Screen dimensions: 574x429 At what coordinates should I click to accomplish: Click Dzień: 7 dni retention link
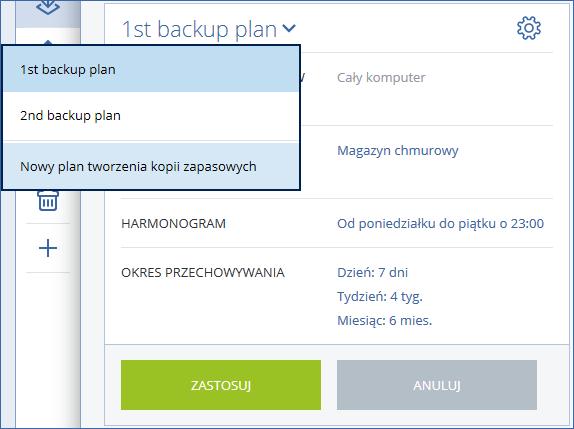click(372, 272)
